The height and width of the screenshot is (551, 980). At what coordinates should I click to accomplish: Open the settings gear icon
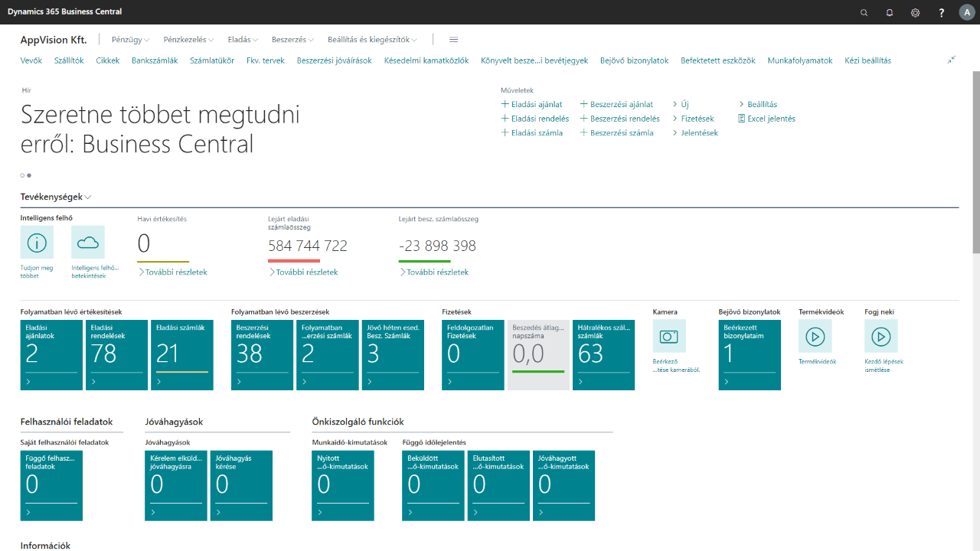click(916, 12)
